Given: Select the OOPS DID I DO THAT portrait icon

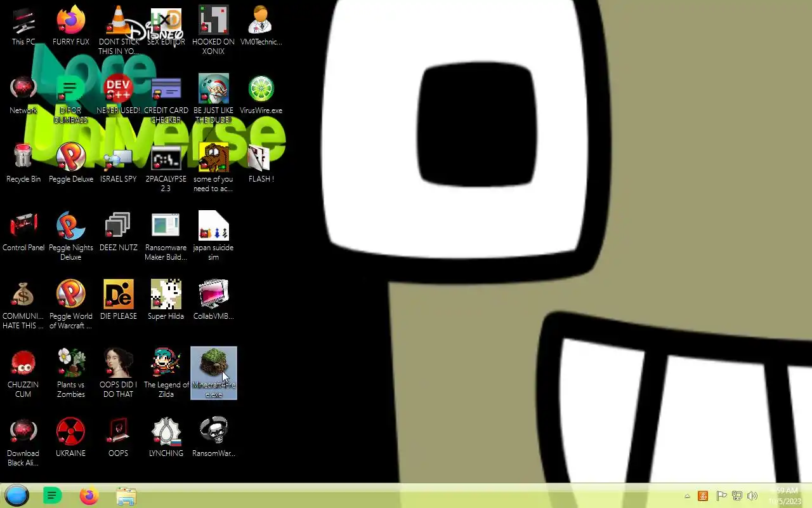Looking at the screenshot, I should coord(118,373).
